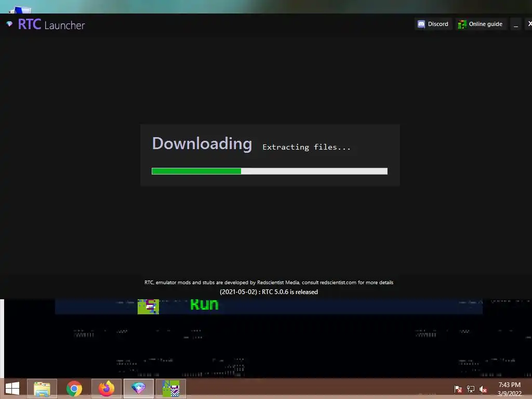Click the "Extracting files..." status text
Screen dimensions: 532x399
[307, 147]
